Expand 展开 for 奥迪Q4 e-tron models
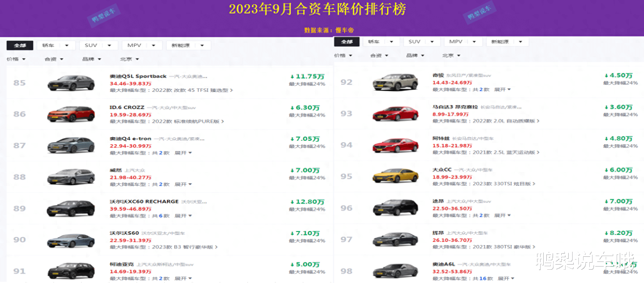This screenshot has width=644, height=283. (183, 153)
